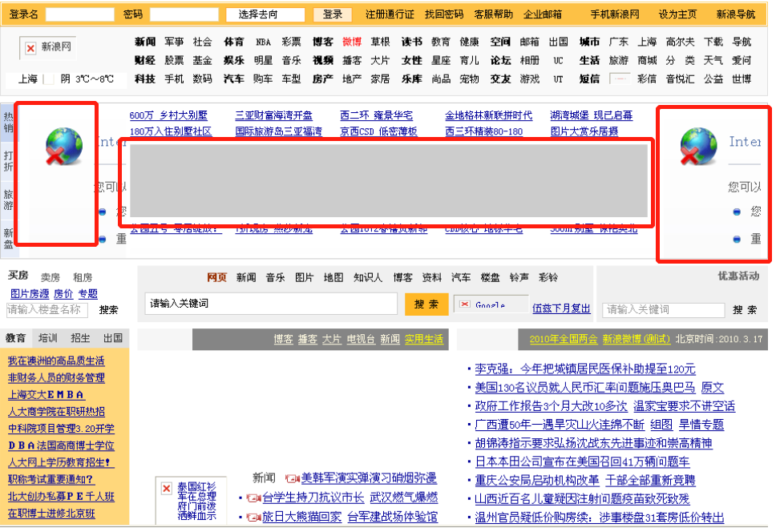This screenshot has width=780, height=532.
Task: Click the 登录 button
Action: [333, 15]
